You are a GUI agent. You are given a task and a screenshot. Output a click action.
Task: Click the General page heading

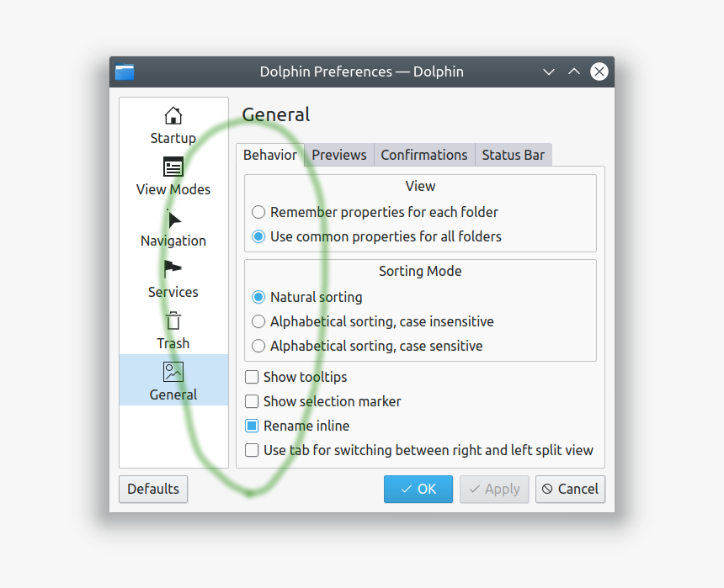coord(275,114)
